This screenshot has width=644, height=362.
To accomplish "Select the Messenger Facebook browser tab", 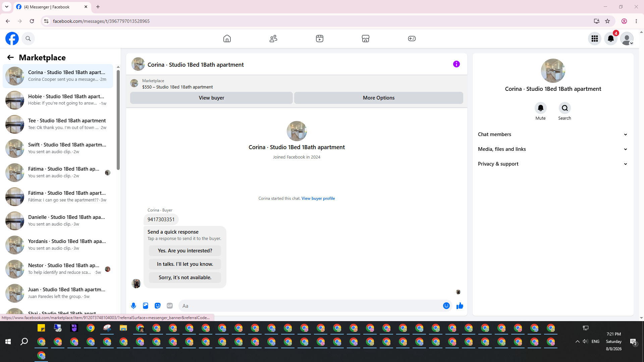I will (52, 7).
